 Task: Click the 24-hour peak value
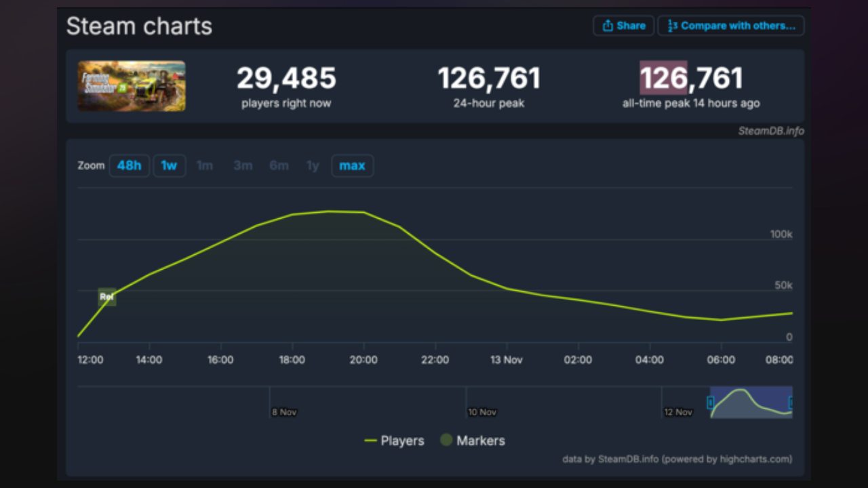click(489, 79)
